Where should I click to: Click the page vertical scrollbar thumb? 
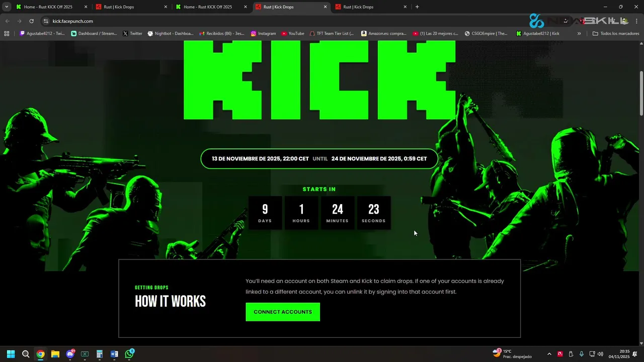(x=641, y=94)
